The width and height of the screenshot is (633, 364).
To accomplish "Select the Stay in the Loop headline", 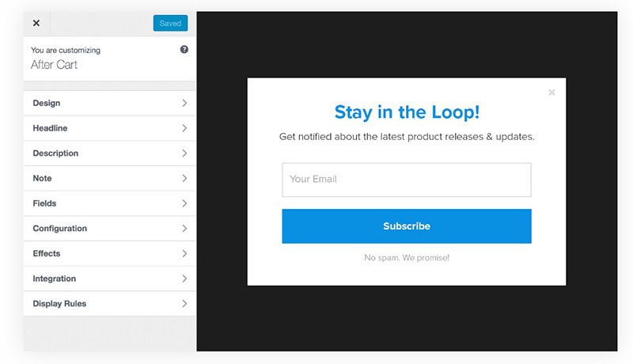I will [407, 112].
